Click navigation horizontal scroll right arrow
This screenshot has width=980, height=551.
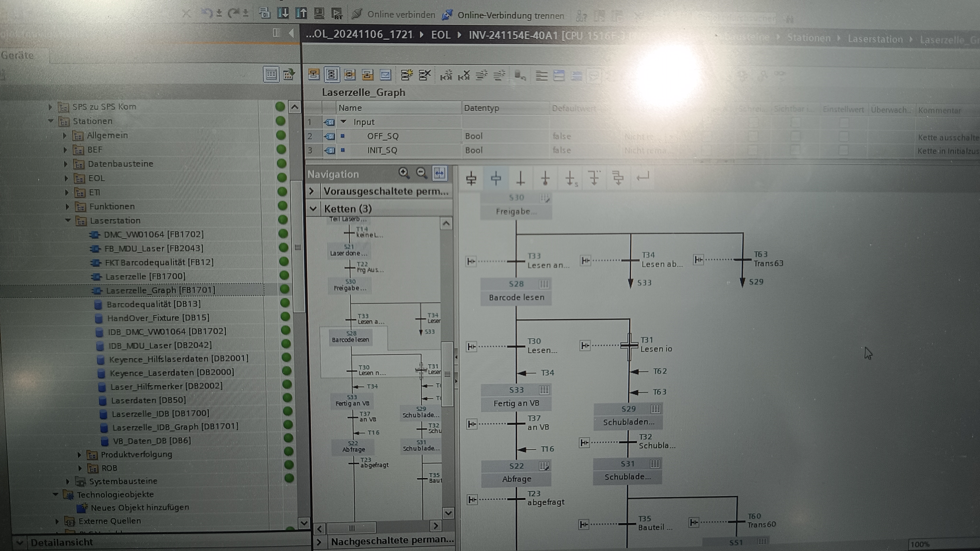pyautogui.click(x=436, y=526)
